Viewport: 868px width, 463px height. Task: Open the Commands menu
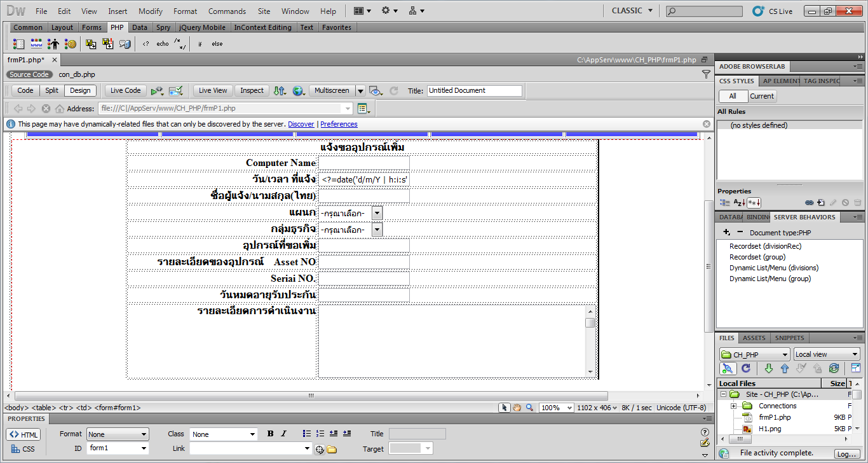tap(227, 11)
